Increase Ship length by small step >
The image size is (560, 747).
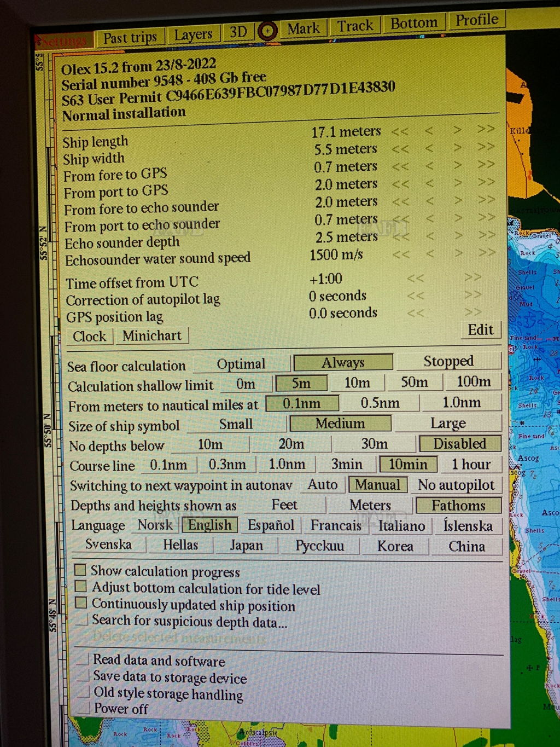point(457,130)
